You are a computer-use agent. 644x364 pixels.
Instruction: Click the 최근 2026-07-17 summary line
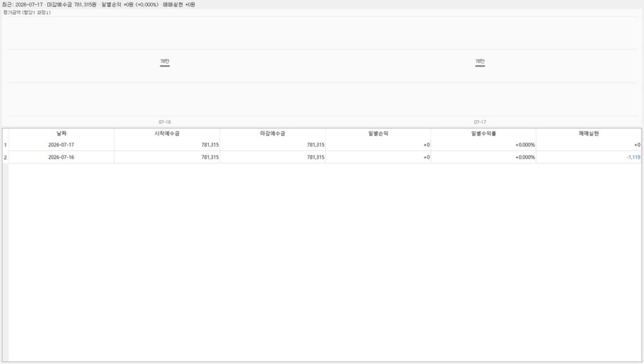coord(99,4)
